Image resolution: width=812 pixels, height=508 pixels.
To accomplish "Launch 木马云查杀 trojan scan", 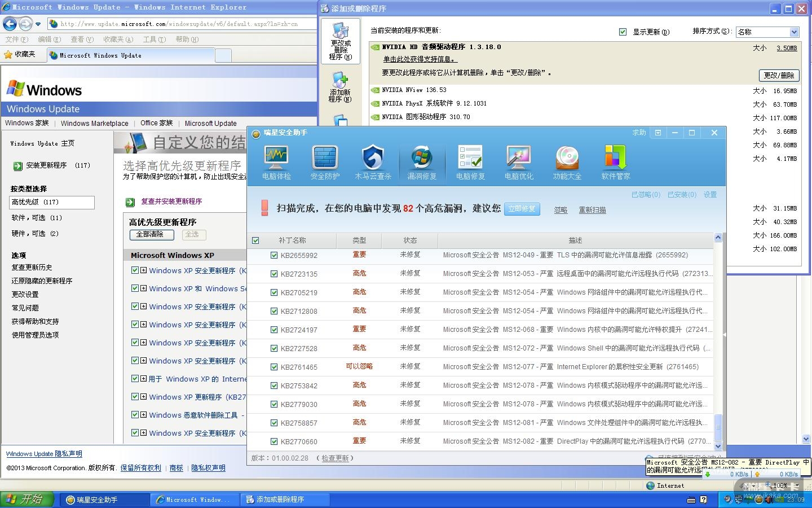I will point(373,163).
